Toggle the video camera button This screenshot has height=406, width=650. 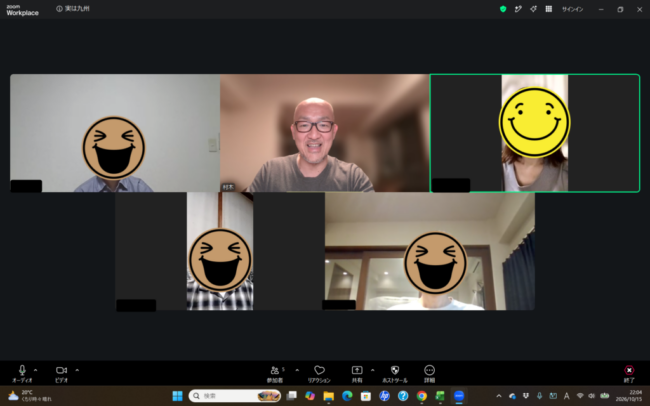[61, 374]
